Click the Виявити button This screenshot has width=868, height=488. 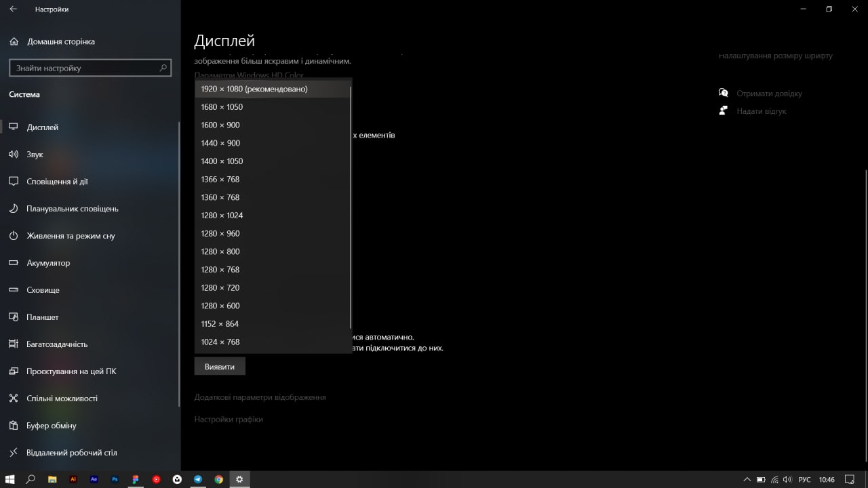pyautogui.click(x=220, y=367)
